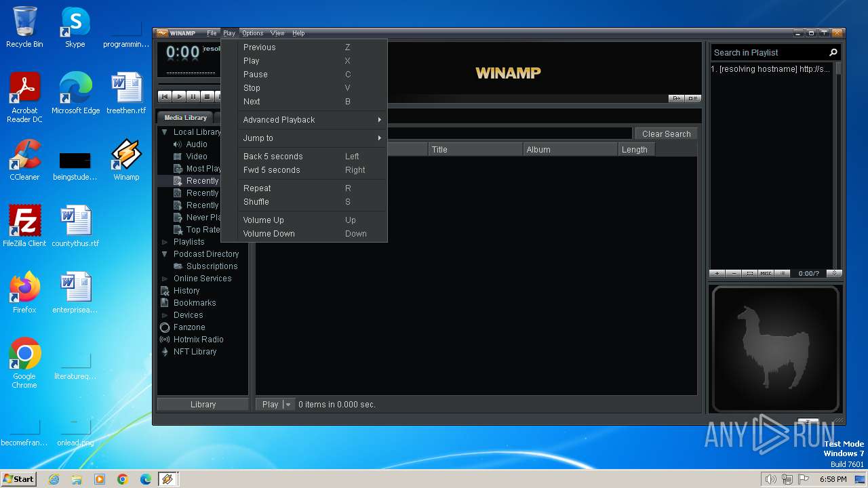Click the Play button below track list

tap(270, 405)
